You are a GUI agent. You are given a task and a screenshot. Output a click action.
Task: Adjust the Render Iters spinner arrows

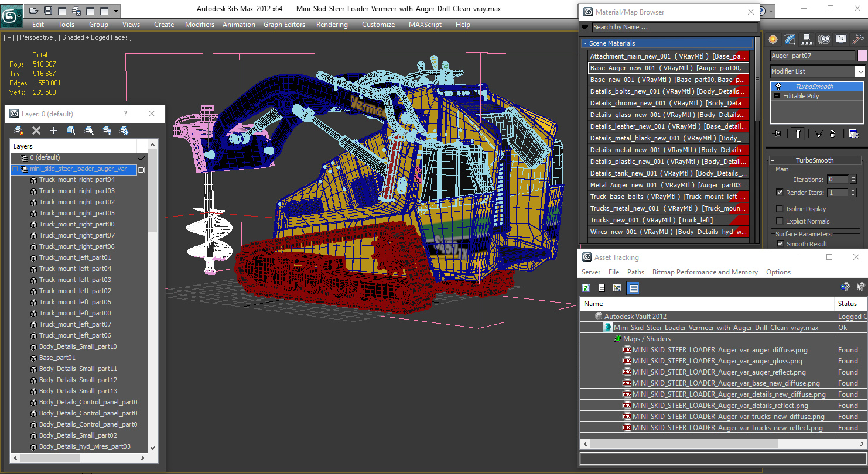click(x=853, y=193)
